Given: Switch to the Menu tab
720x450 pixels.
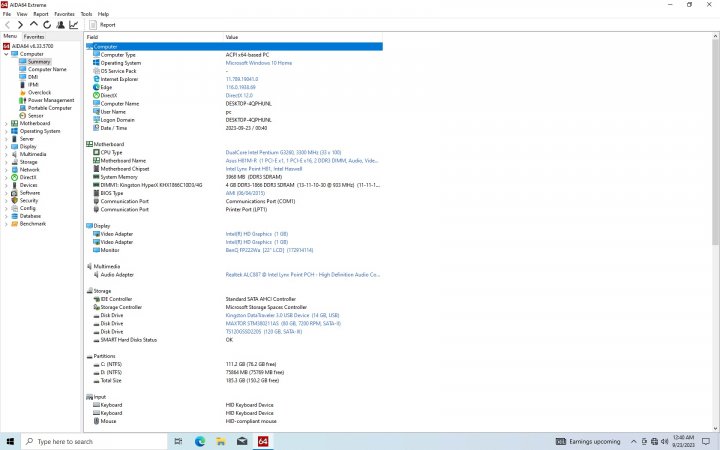Looking at the screenshot, I should click(x=10, y=36).
